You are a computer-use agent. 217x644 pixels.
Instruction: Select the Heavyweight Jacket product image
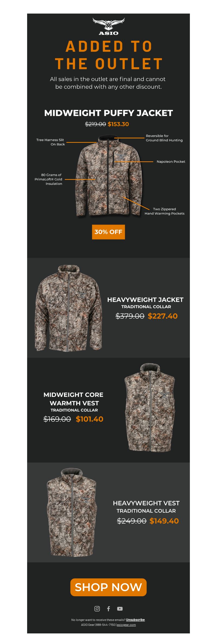coord(69,308)
